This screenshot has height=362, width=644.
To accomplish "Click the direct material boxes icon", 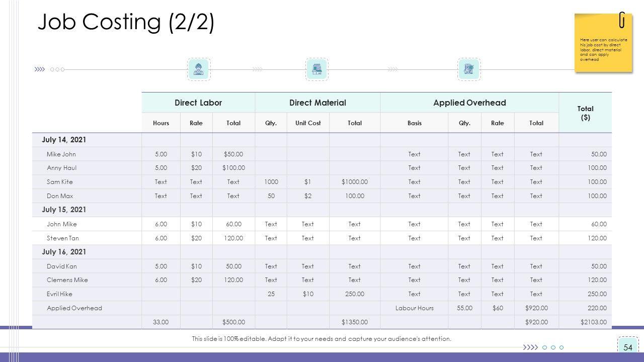I will click(317, 69).
